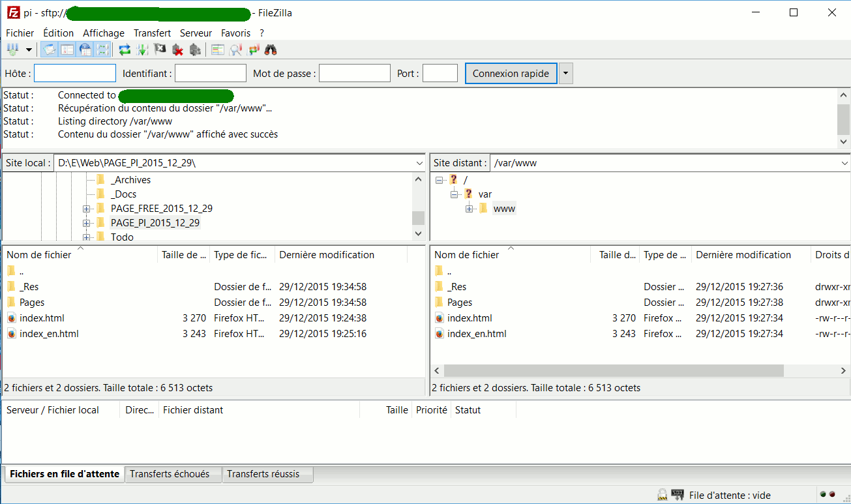
Task: Click the binoculars file search icon
Action: [x=271, y=50]
